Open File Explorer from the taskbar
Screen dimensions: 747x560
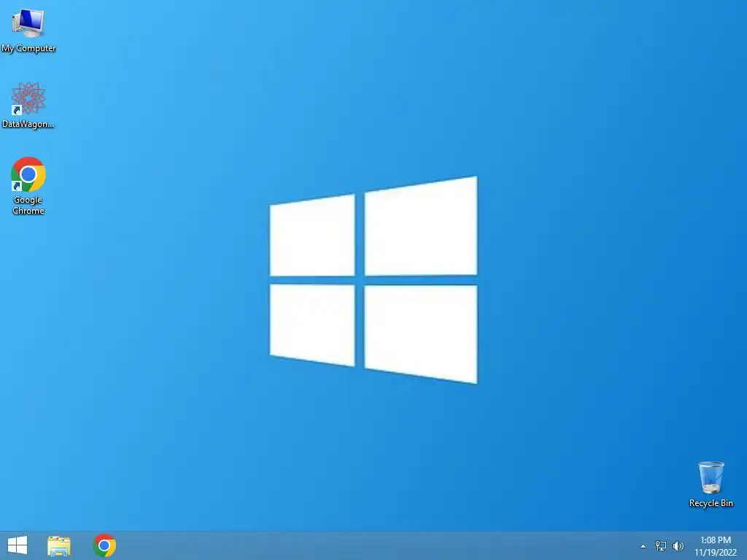point(59,545)
